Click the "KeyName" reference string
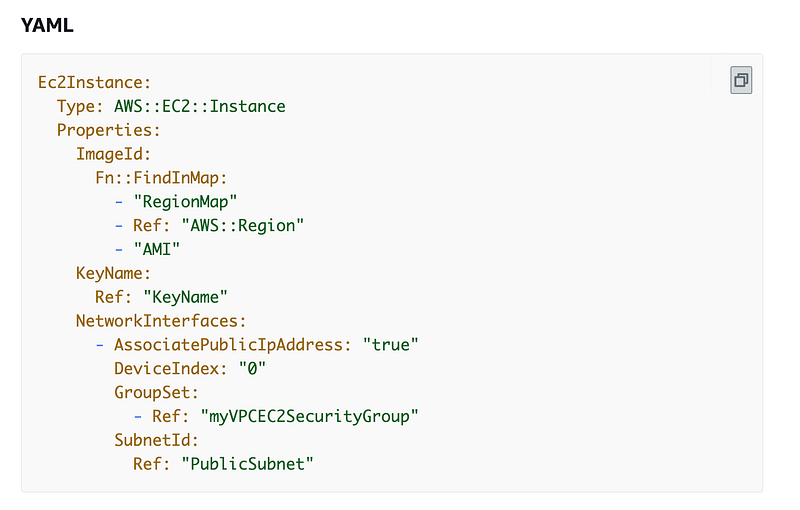The image size is (800, 510). pos(186,297)
